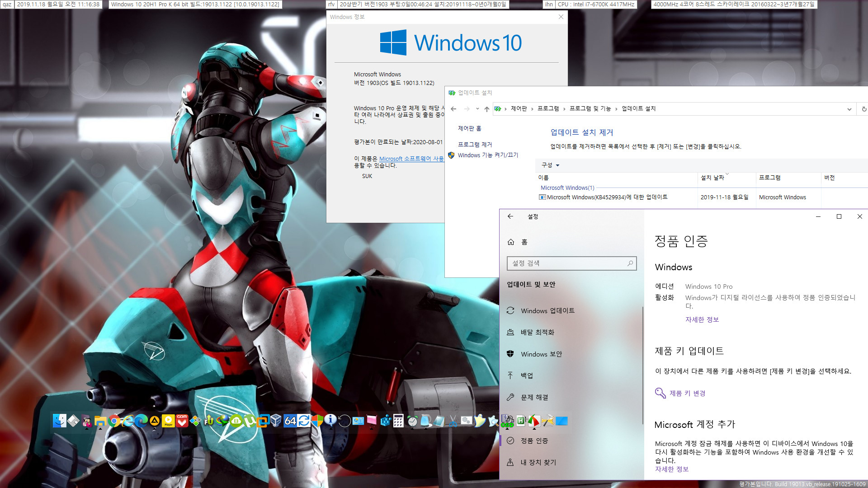The height and width of the screenshot is (488, 868).
Task: Click the search magnifier in settings search box
Action: point(630,263)
